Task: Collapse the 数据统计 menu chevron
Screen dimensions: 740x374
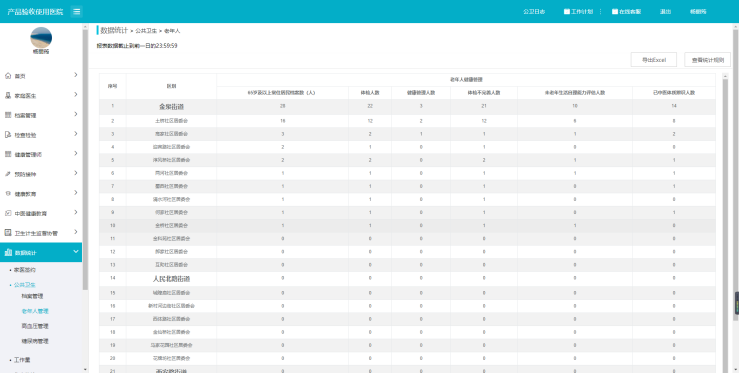Action: click(76, 252)
